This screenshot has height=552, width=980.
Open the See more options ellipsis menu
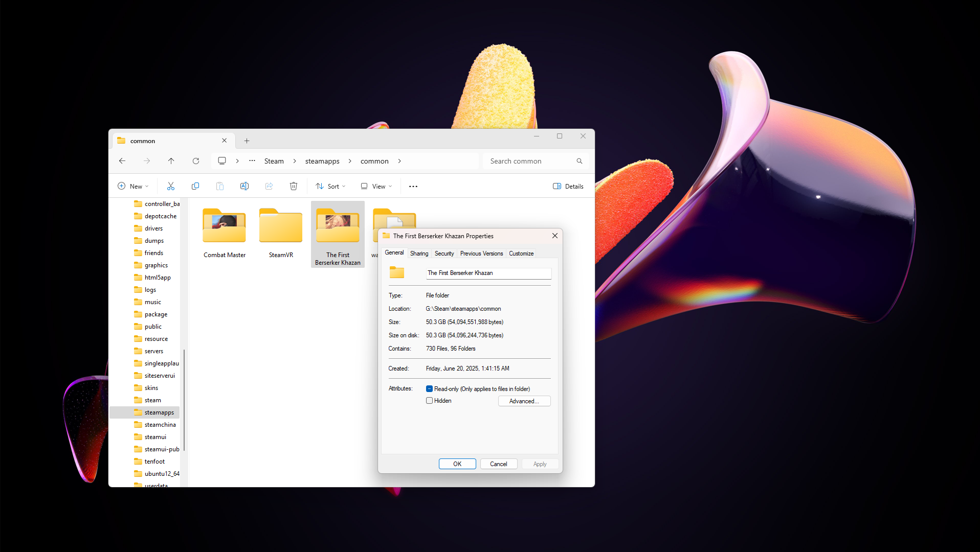(x=413, y=187)
